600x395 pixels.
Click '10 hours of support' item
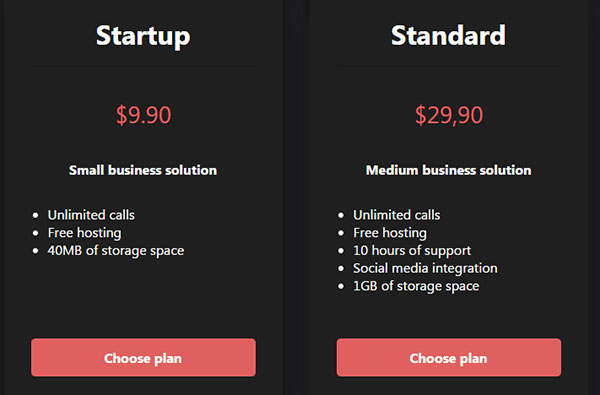tap(412, 251)
